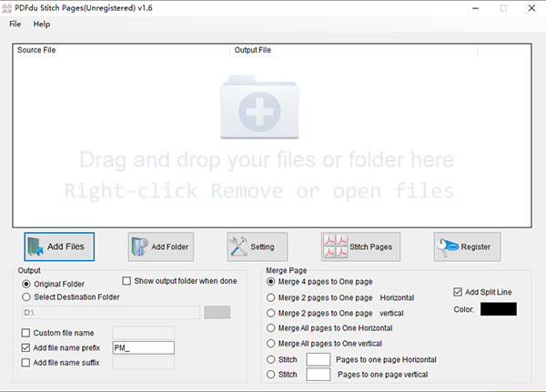Viewport: 546px width, 392px height.
Task: Open the Help menu
Action: point(42,24)
